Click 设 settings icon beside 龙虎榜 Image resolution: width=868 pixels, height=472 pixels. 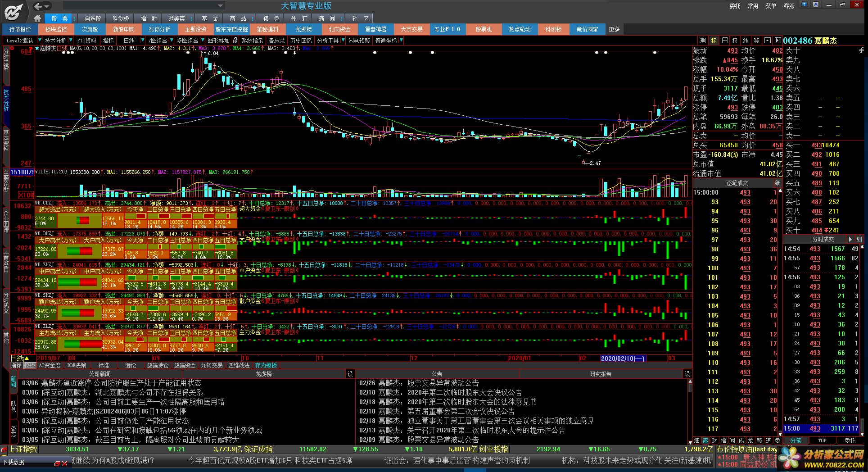(350, 374)
